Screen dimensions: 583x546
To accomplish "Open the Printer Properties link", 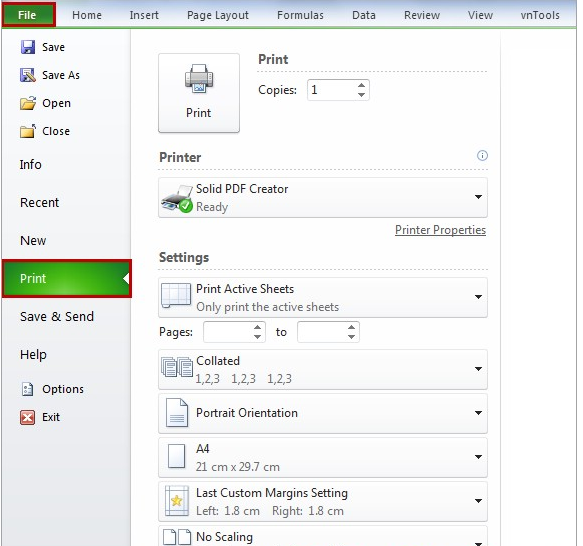I will tap(440, 230).
